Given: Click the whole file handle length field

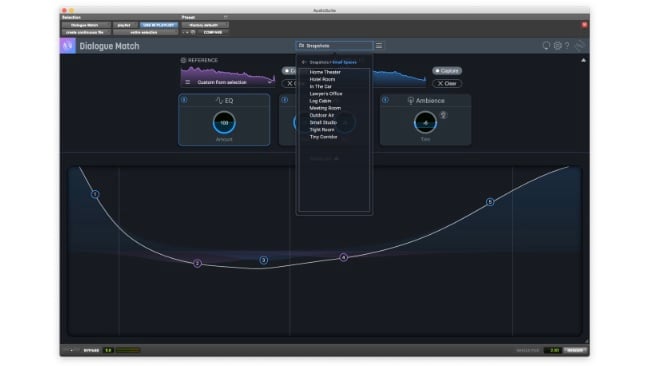Looking at the screenshot, I should coord(553,350).
